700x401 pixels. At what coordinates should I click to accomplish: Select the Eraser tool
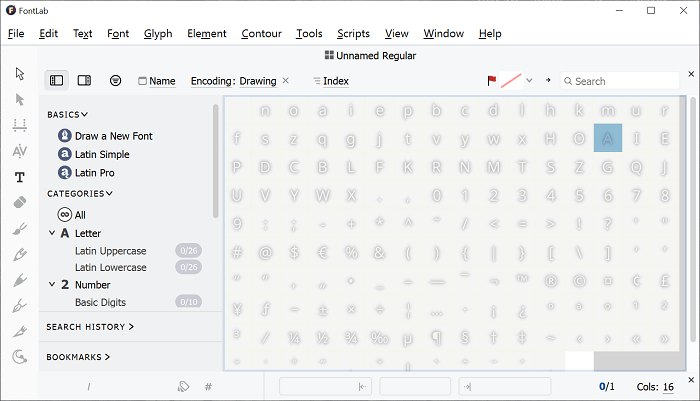(x=19, y=203)
